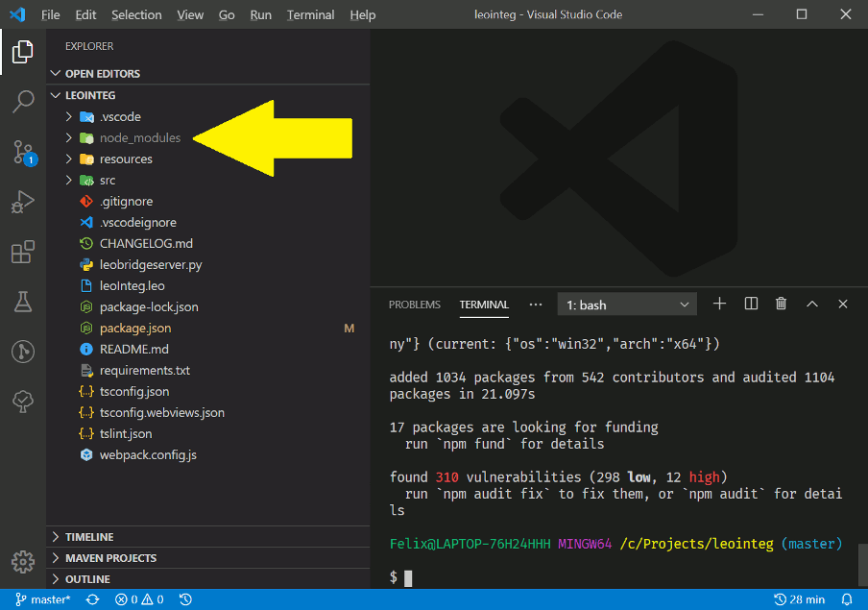868x610 pixels.
Task: Open the Help menu
Action: pyautogui.click(x=363, y=15)
